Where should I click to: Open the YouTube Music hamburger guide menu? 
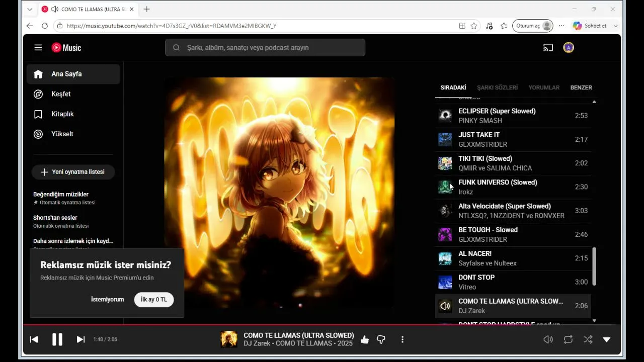[x=38, y=48]
